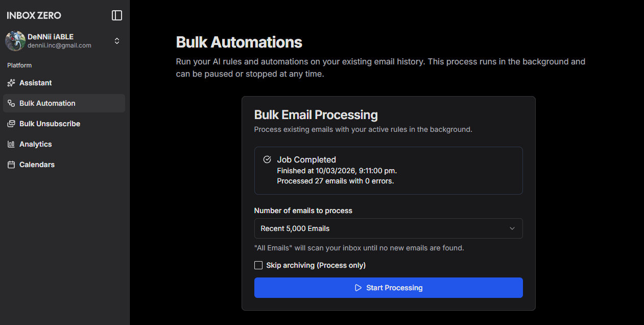Click the DeNNii iABLE profile avatar
Image resolution: width=644 pixels, height=325 pixels.
[x=15, y=41]
